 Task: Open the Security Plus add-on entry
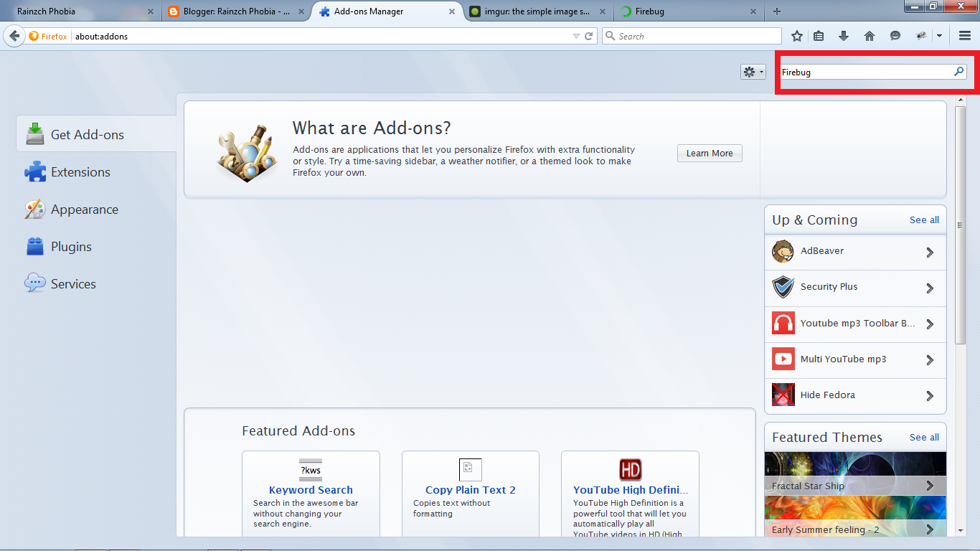tap(855, 288)
